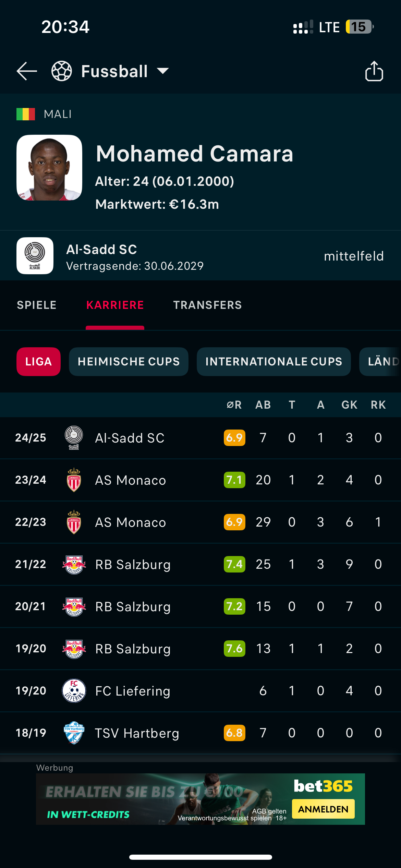Switch to the TRANSFERS tab
The image size is (401, 868).
[x=207, y=305]
